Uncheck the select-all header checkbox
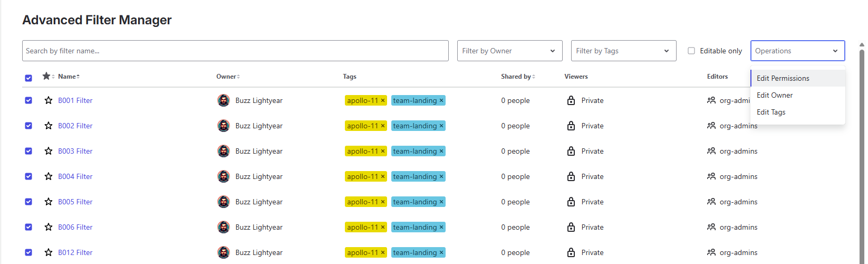 tap(28, 78)
